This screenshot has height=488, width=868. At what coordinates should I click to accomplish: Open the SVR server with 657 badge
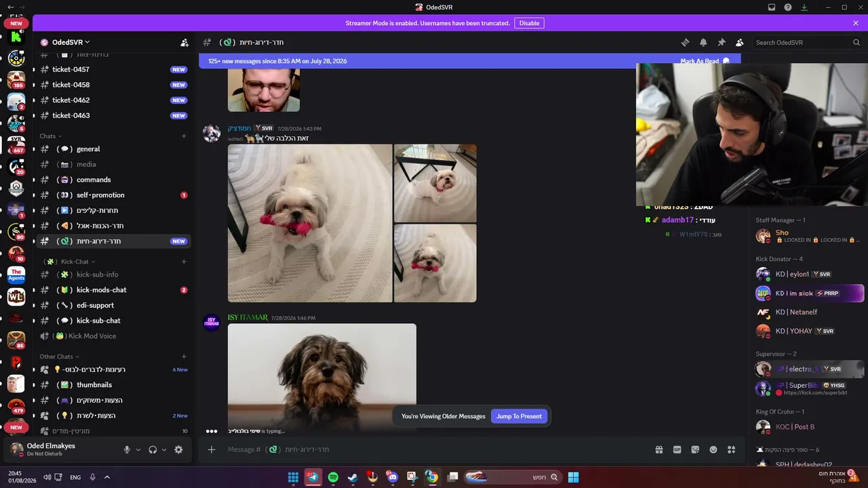point(16,144)
